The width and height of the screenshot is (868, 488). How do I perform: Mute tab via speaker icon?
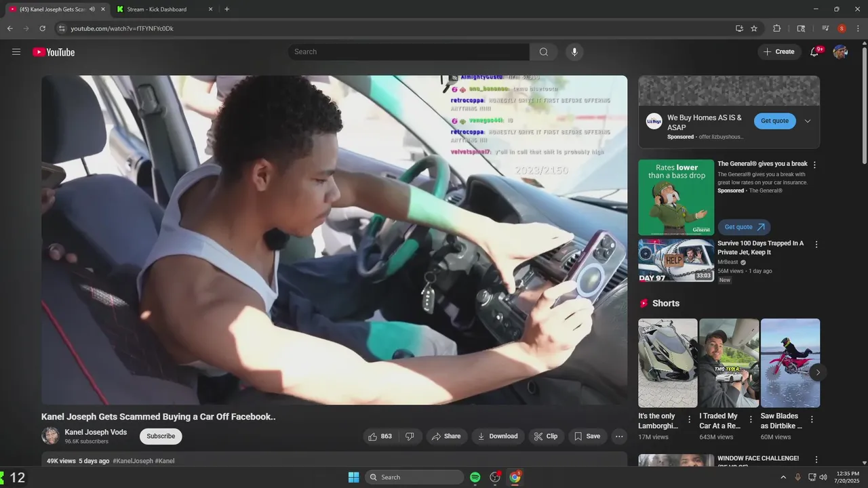(92, 9)
